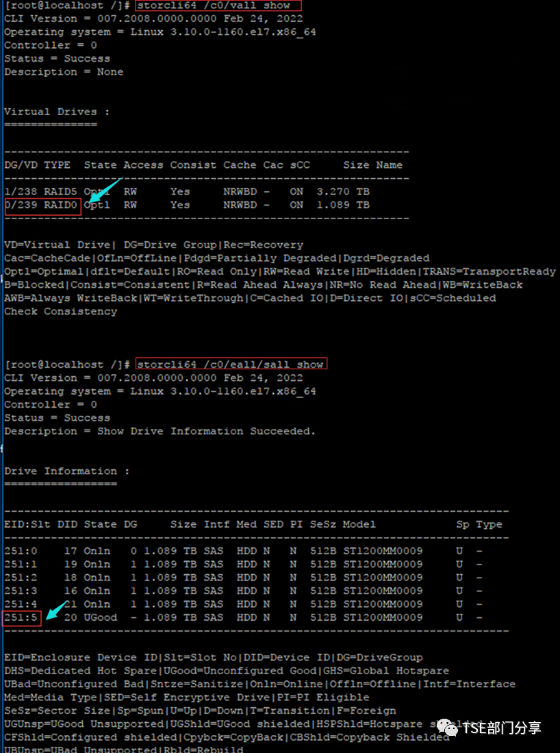560x753 pixels.
Task: Click the Model column header in drive table
Action: click(x=359, y=524)
